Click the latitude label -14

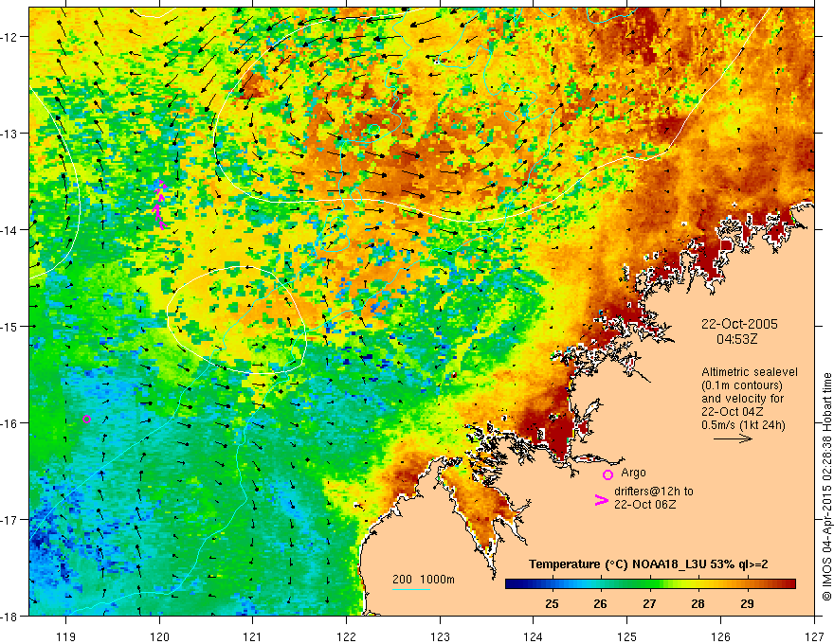pos(10,230)
